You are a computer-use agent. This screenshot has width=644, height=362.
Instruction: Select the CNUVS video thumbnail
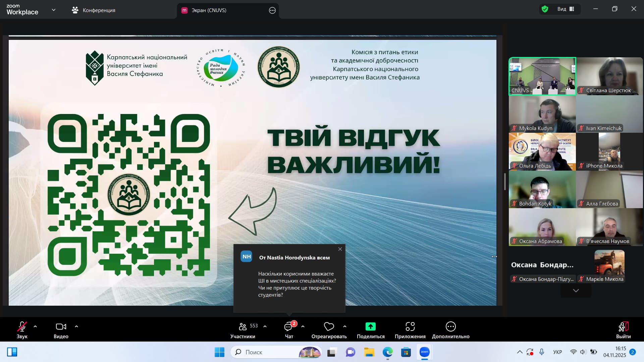click(542, 76)
